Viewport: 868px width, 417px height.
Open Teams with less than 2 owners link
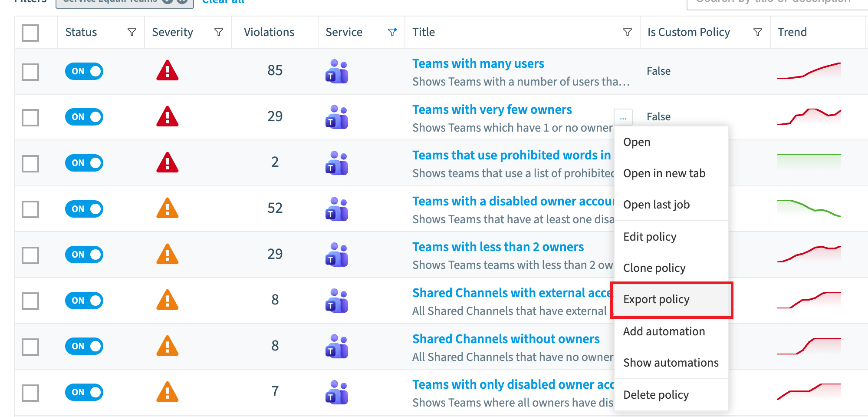tap(498, 247)
